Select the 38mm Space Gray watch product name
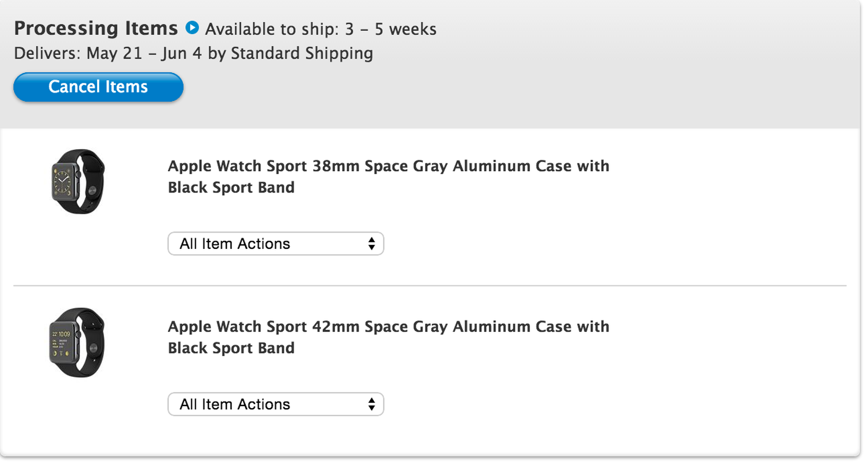This screenshot has width=868, height=463. (x=388, y=166)
